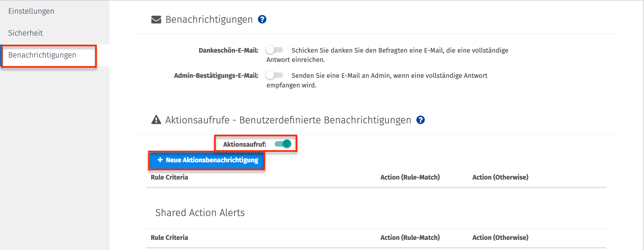Open the Einstellungen sidebar section
Screen dimensions: 644x250
coord(31,11)
